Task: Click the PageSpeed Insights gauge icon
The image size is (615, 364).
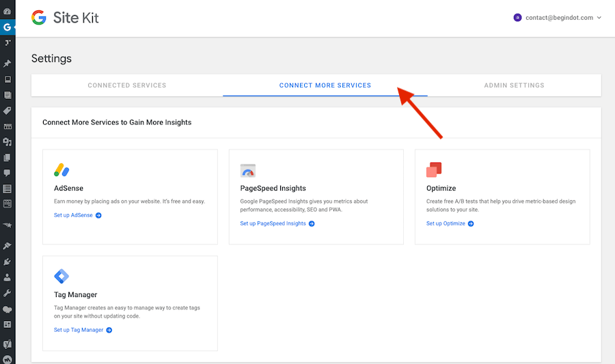Action: pos(248,171)
